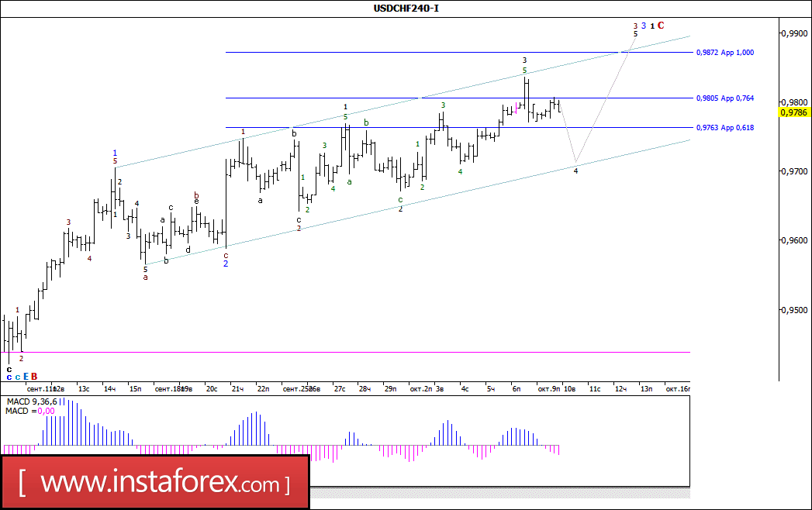Select the 0,9805 App 0,764 level label
This screenshot has width=812, height=510.
pos(725,98)
